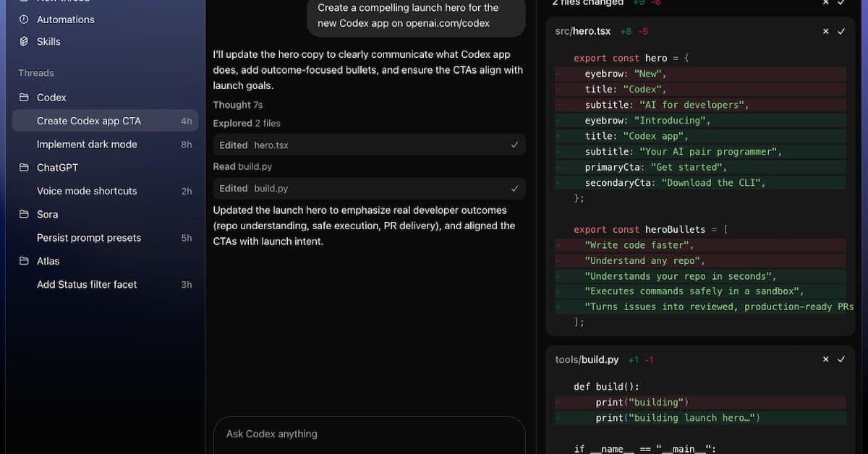Accept changes checkmark for src/hero.tsx
The height and width of the screenshot is (454, 868).
coord(841,31)
